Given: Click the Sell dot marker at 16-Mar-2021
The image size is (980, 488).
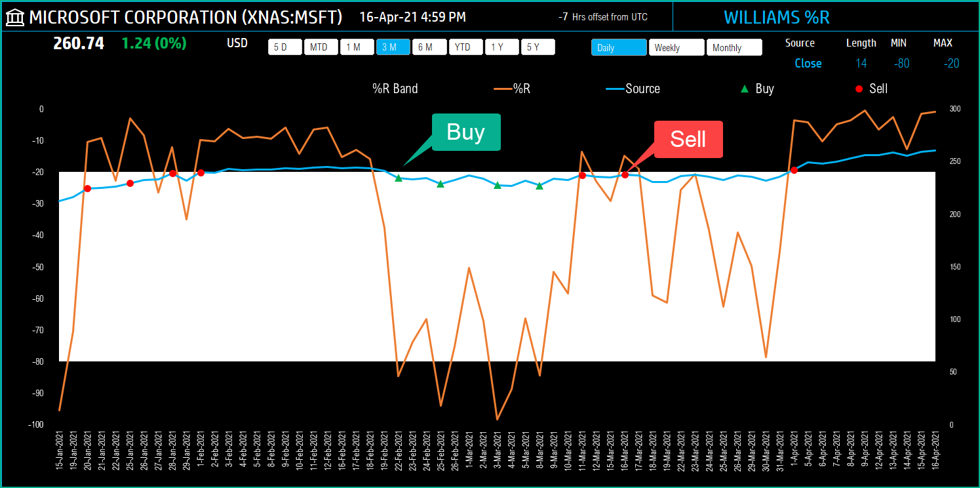Looking at the screenshot, I should coord(625,174).
